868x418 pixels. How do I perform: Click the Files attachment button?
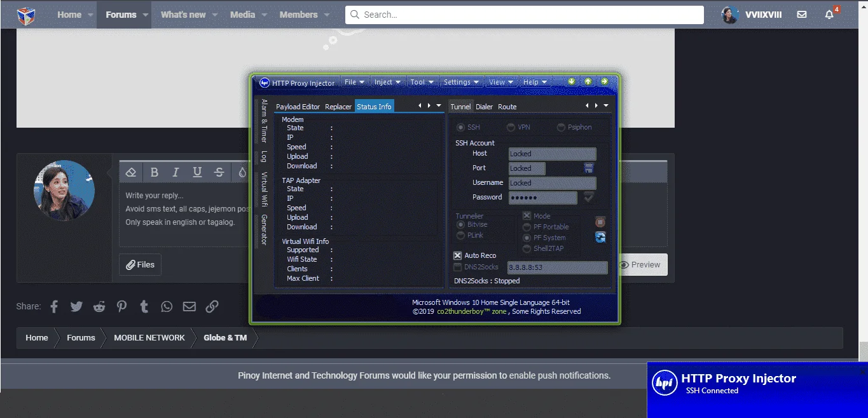(x=140, y=265)
